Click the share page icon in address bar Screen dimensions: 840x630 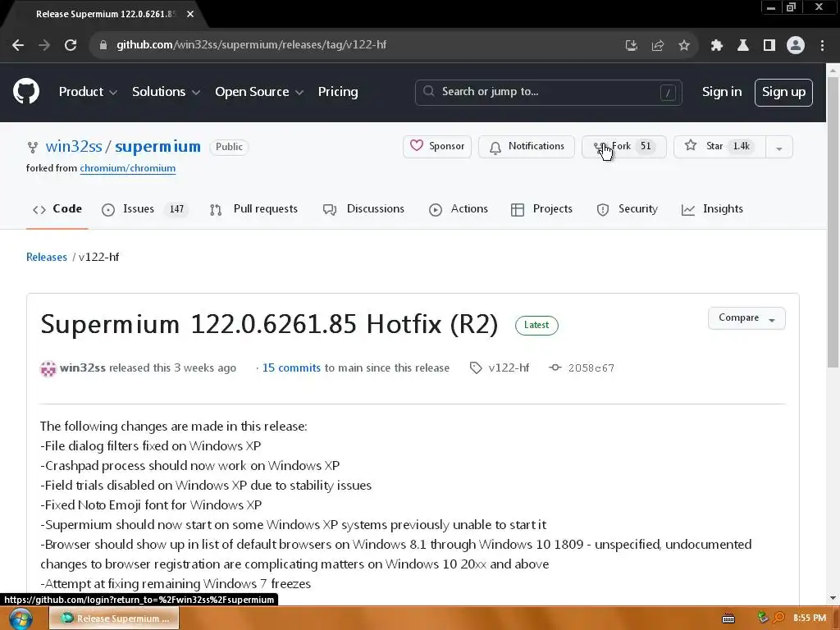(658, 45)
